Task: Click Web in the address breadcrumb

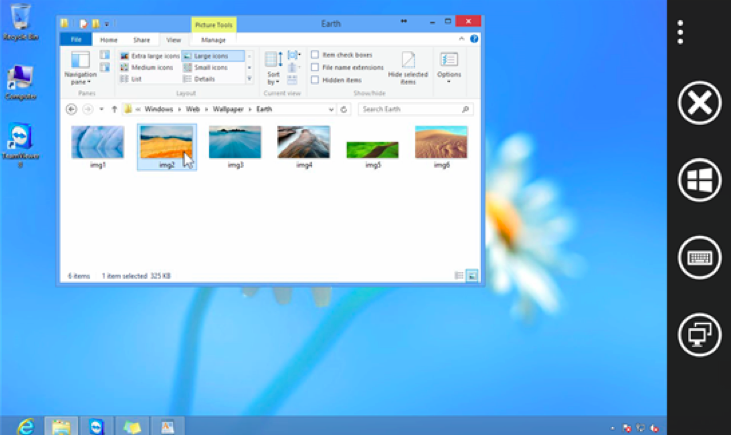Action: (x=193, y=109)
